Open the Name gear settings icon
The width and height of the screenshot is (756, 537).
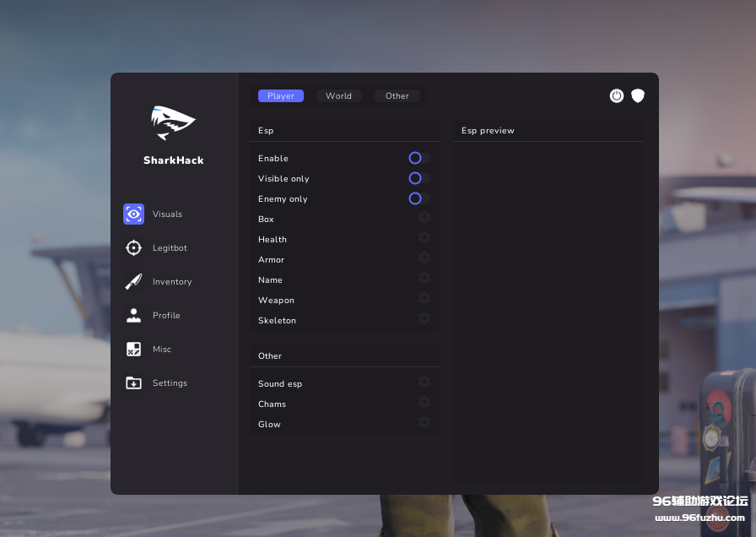click(x=424, y=278)
